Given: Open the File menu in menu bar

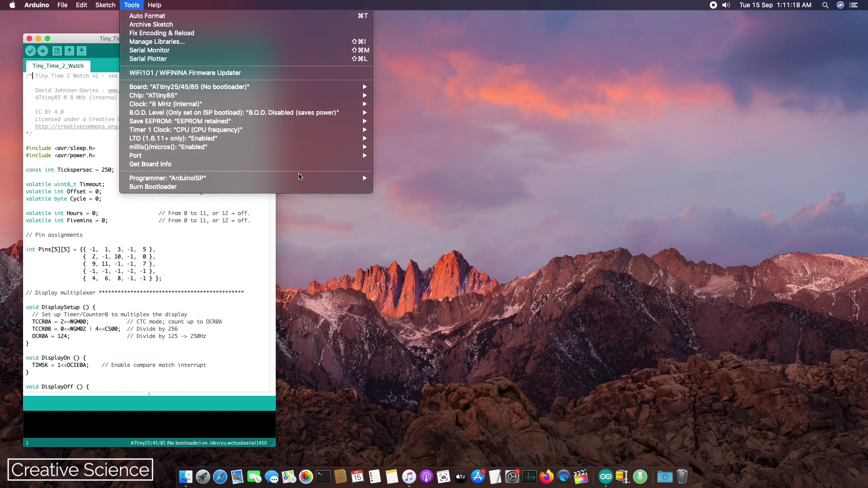Looking at the screenshot, I should 62,5.
